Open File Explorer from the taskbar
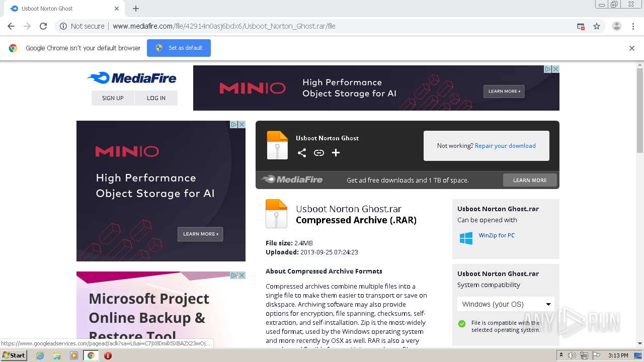 pyautogui.click(x=57, y=355)
